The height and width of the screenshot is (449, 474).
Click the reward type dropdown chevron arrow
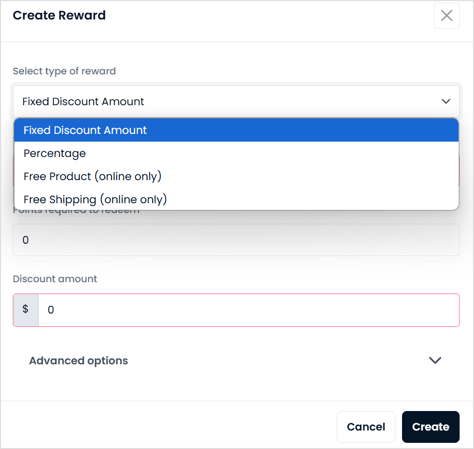click(446, 101)
